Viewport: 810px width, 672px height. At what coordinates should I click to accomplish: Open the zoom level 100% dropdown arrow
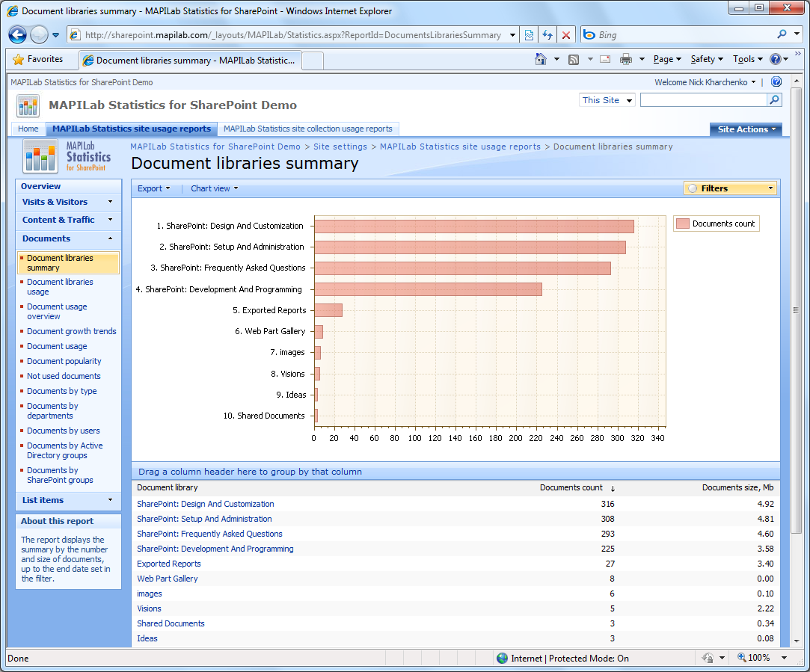pyautogui.click(x=784, y=658)
